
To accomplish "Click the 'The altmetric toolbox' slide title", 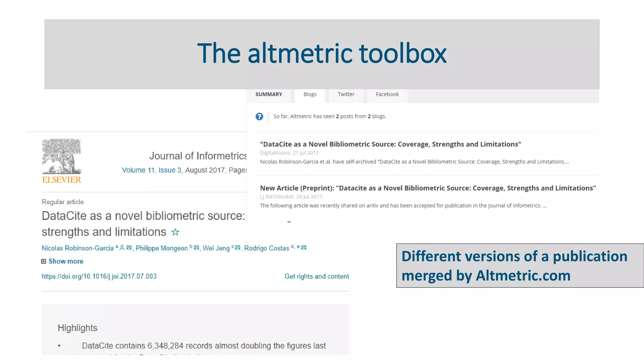I will [322, 54].
